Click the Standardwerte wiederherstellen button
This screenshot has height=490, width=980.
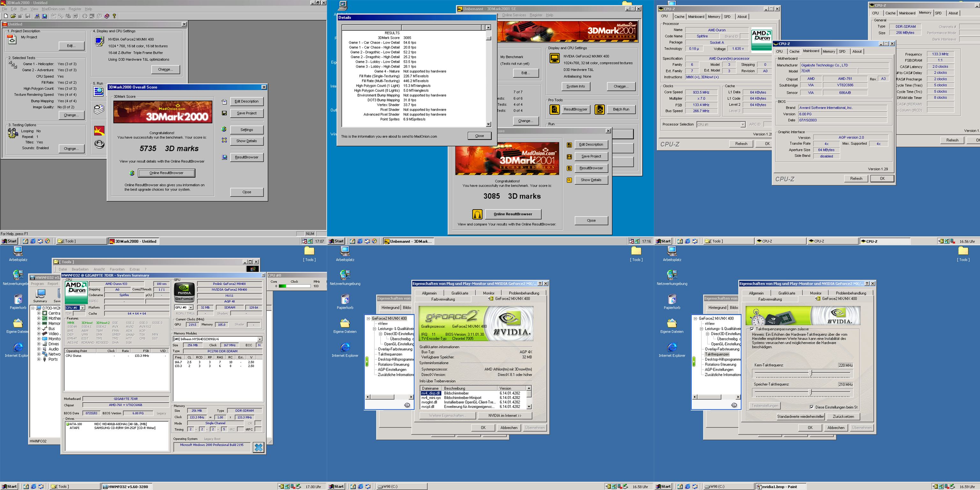coord(800,417)
